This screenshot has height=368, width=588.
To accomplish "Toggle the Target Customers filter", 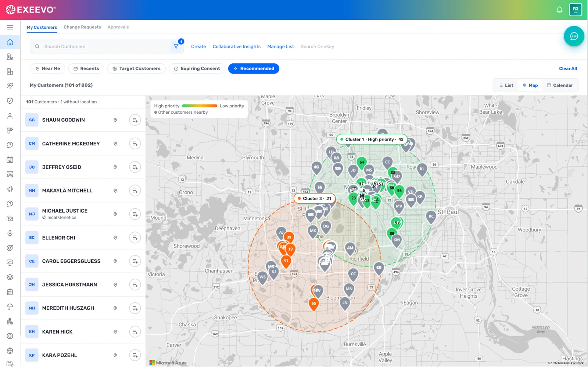I will pos(136,68).
